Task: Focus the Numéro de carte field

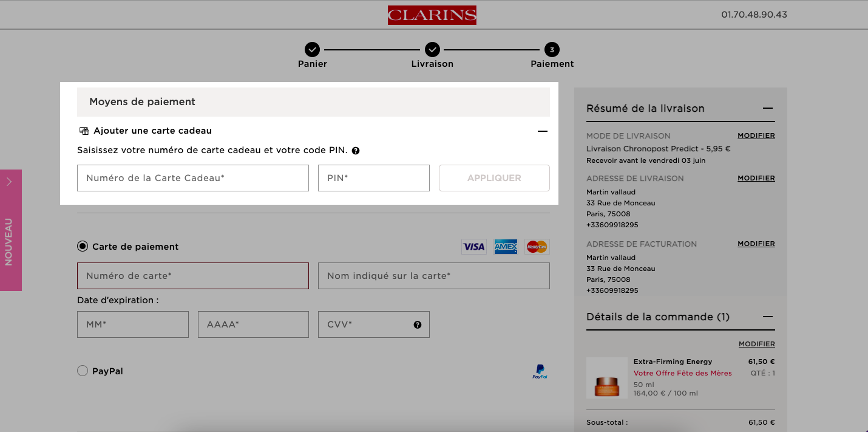Action: (193, 276)
